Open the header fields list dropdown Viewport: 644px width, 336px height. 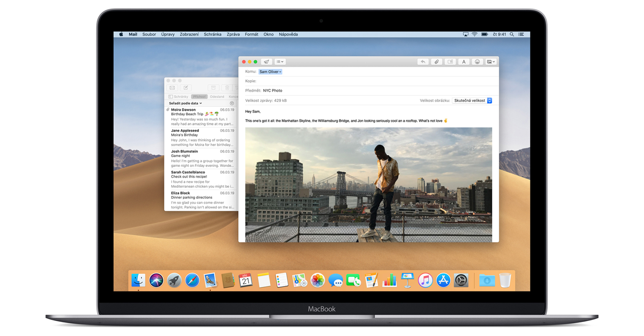[x=280, y=62]
